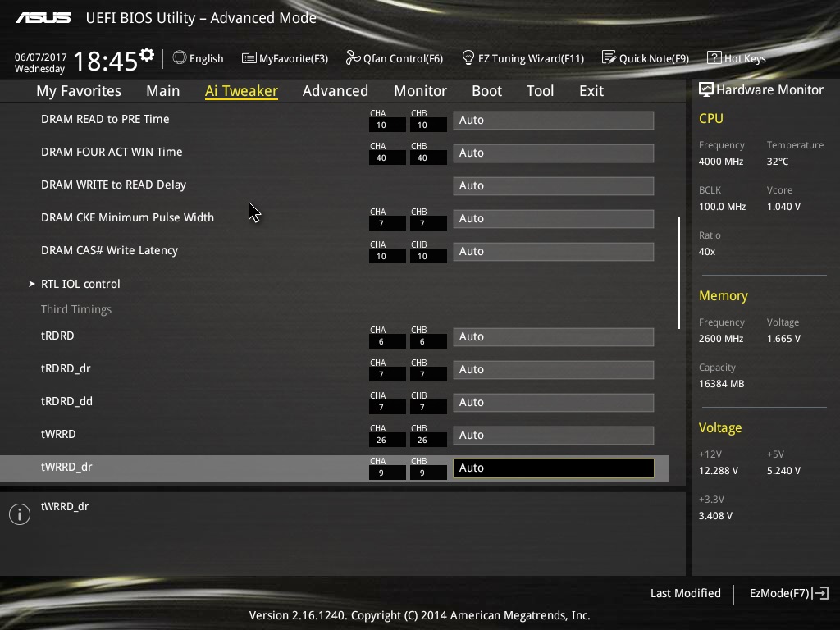Click the Third Timings section header
The image size is (840, 630).
(x=76, y=309)
